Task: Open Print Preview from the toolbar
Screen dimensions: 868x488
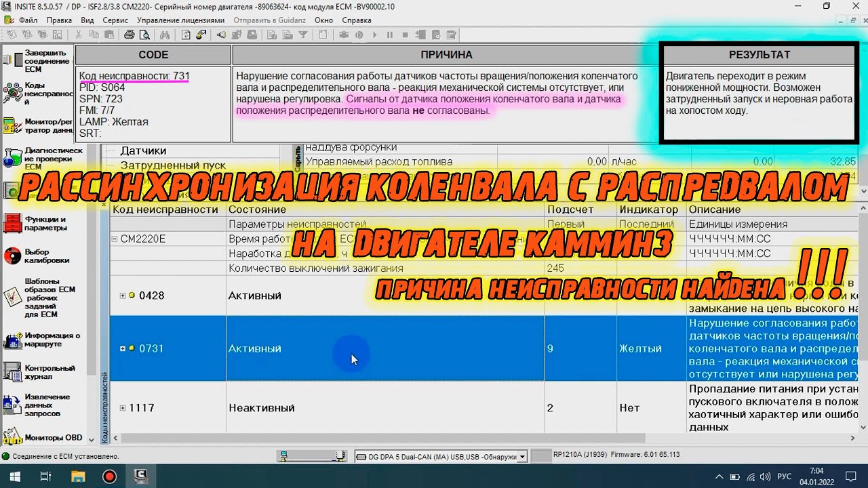Action: click(x=144, y=35)
